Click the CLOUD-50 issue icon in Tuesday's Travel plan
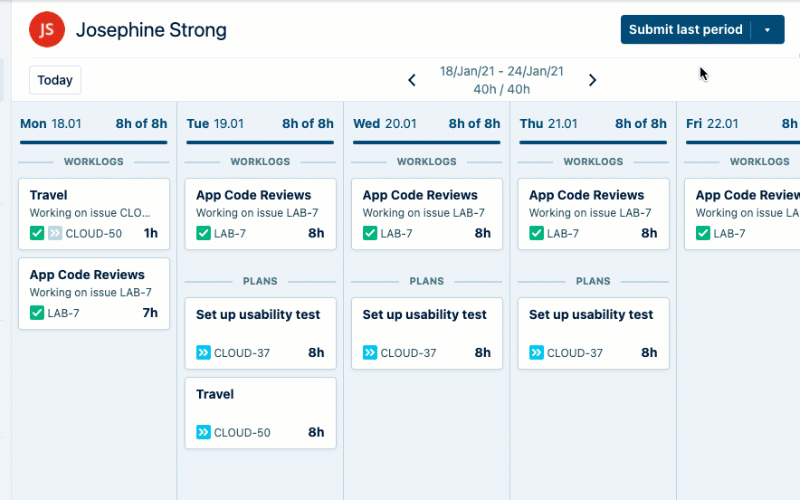This screenshot has height=500, width=800. point(203,433)
